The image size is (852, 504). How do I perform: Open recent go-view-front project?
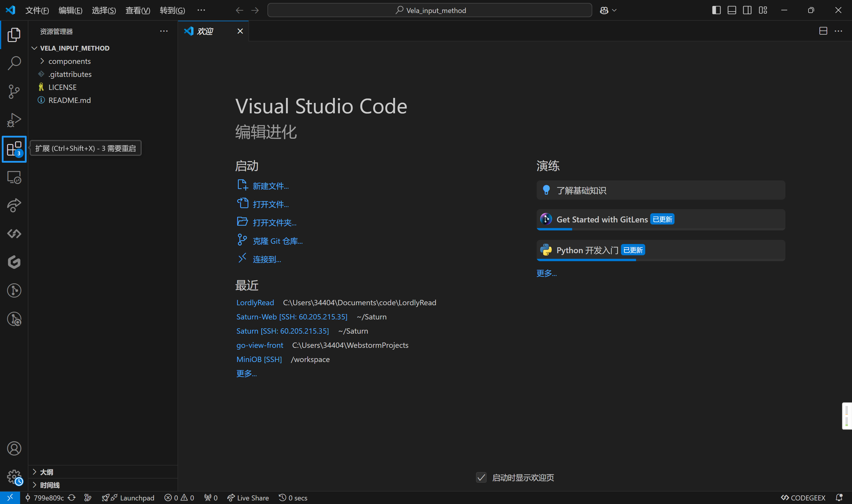[x=260, y=345]
